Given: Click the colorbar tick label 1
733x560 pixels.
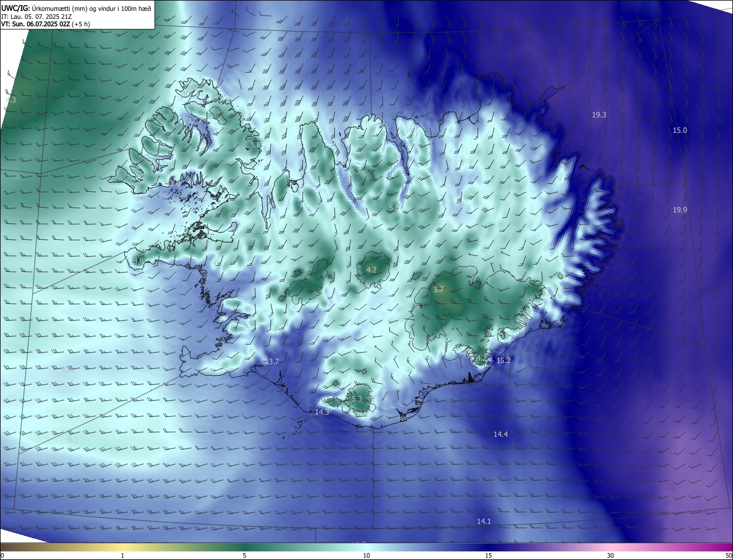Looking at the screenshot, I should (x=123, y=555).
